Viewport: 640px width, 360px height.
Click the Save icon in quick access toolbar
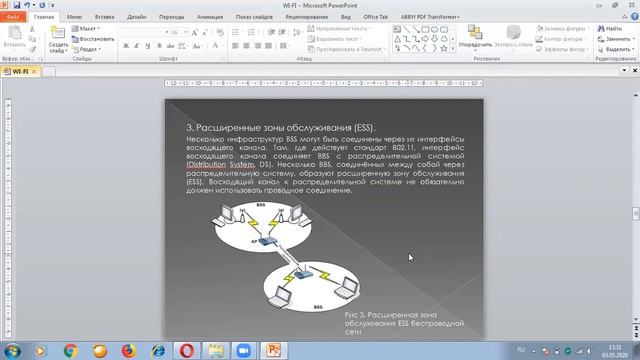pyautogui.click(x=17, y=5)
